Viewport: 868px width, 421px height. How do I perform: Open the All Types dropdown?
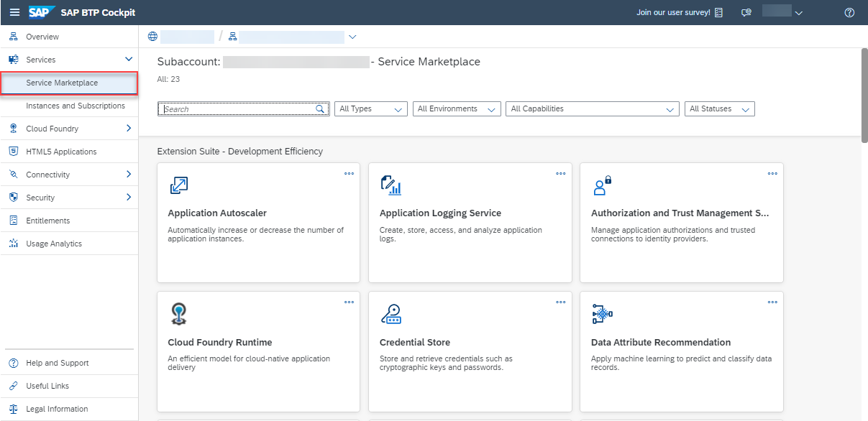click(x=371, y=109)
